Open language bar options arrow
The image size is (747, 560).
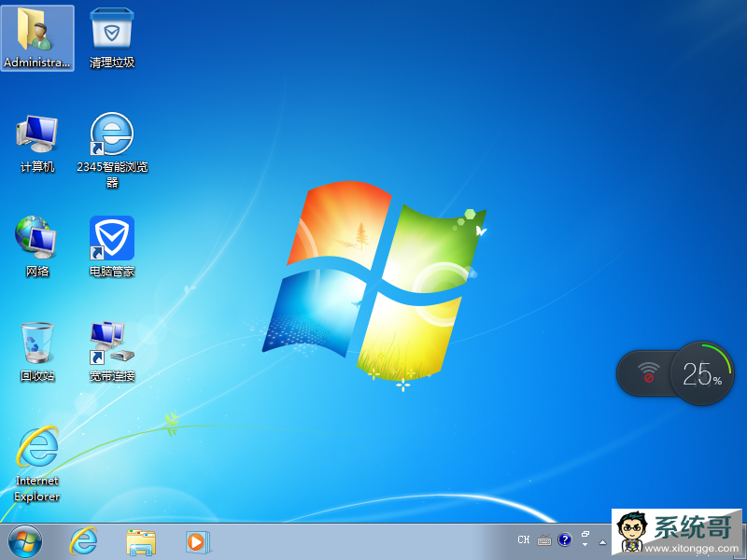click(585, 545)
